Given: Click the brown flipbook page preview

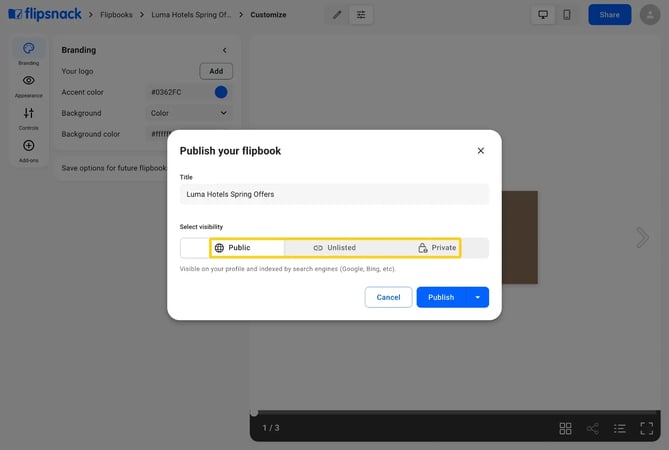Looking at the screenshot, I should (520, 237).
